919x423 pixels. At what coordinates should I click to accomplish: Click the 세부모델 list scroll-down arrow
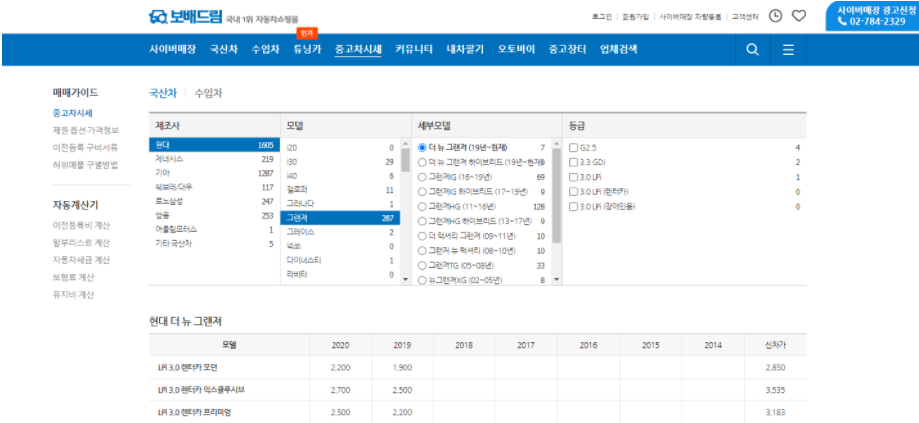557,279
